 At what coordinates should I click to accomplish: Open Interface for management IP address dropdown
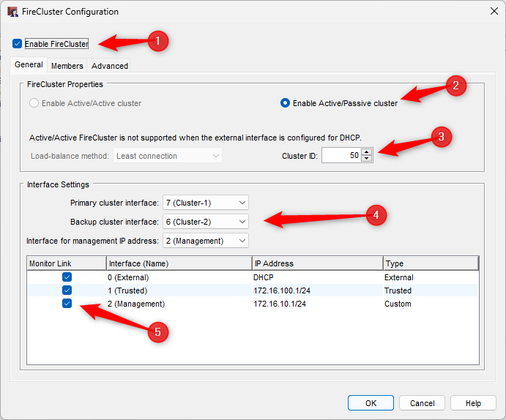coord(206,241)
